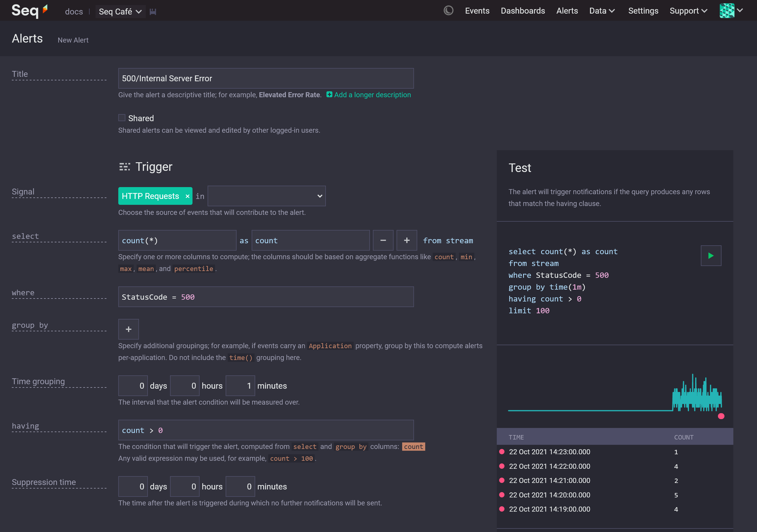This screenshot has height=532, width=757.
Task: Open the chevron next to the user avatar
Action: [740, 11]
